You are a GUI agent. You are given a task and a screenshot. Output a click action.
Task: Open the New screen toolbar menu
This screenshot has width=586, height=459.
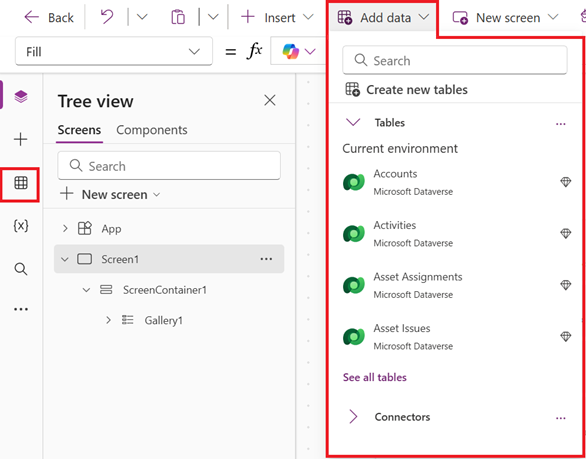click(505, 18)
